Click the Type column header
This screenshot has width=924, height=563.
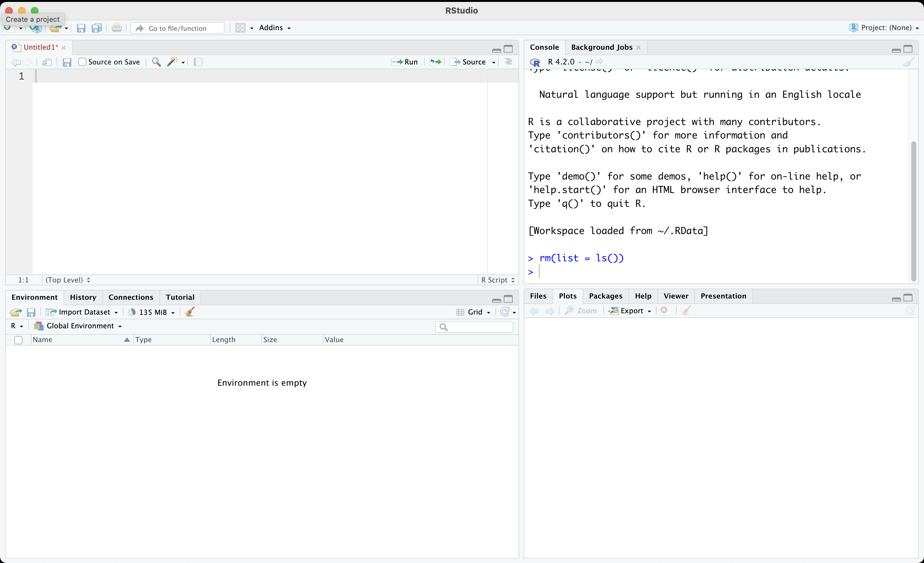[x=172, y=340]
